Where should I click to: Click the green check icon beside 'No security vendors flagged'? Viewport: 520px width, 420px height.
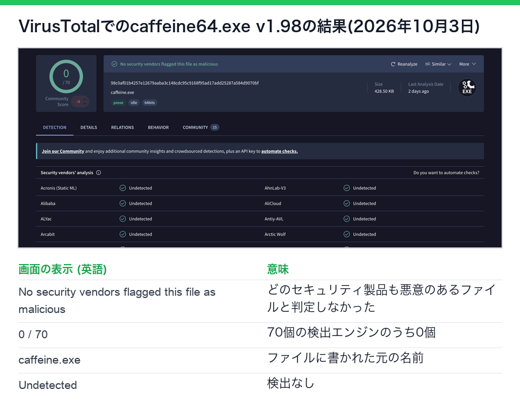[x=114, y=64]
